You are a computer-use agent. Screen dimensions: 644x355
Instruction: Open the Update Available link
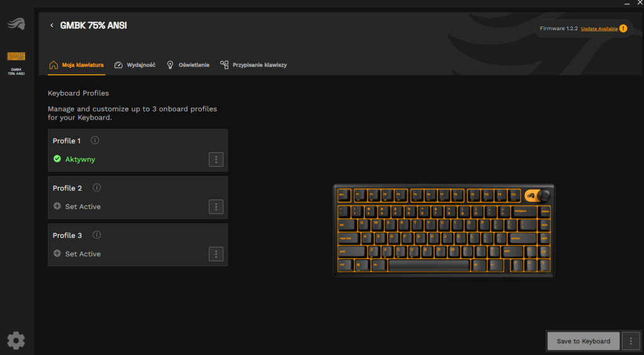point(599,29)
